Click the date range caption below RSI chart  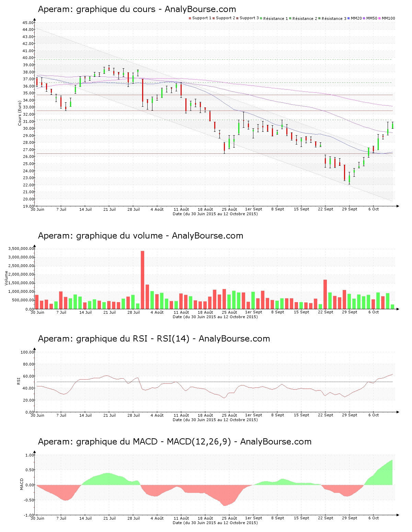coord(215,420)
